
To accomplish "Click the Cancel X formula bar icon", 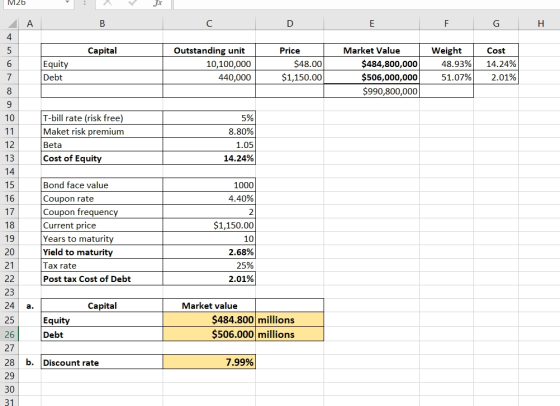I will [x=108, y=3].
